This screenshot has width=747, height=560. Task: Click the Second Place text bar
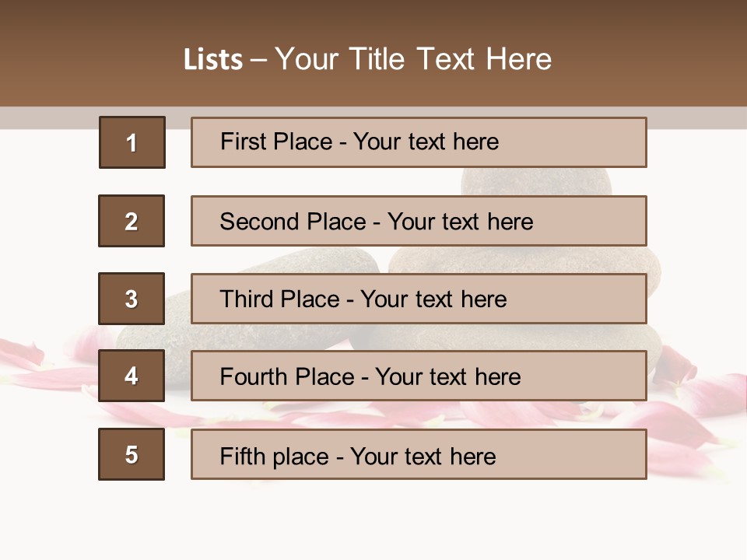pos(419,221)
